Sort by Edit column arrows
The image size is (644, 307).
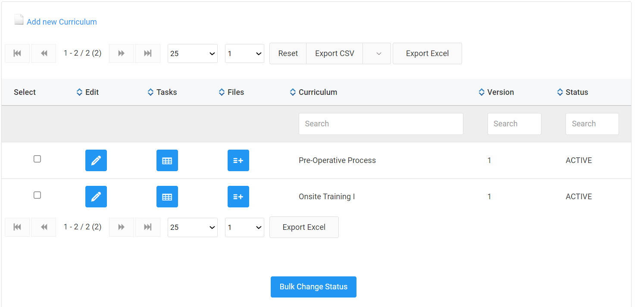point(79,92)
